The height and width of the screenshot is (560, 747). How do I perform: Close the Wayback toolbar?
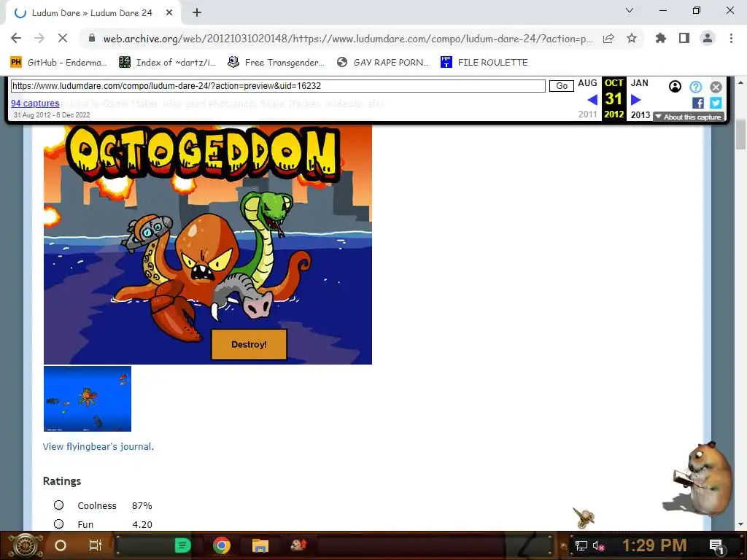point(716,87)
